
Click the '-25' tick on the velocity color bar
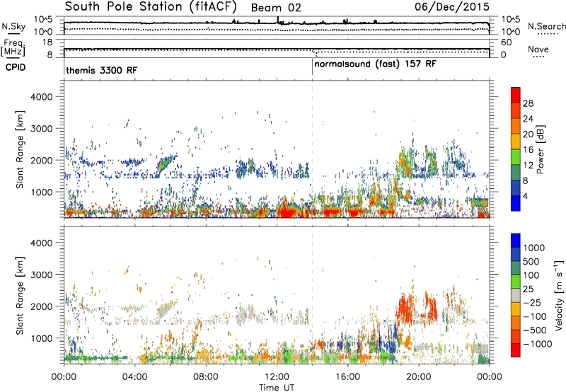click(532, 303)
